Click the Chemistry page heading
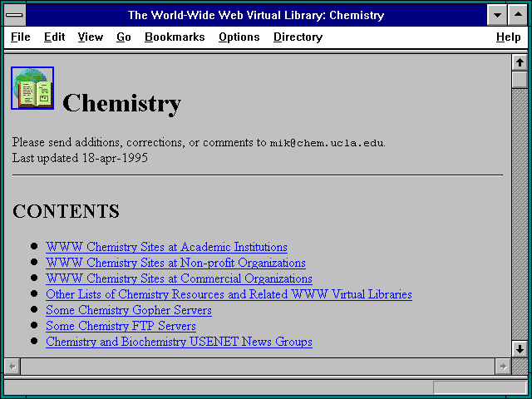Image resolution: width=532 pixels, height=399 pixels. click(122, 103)
